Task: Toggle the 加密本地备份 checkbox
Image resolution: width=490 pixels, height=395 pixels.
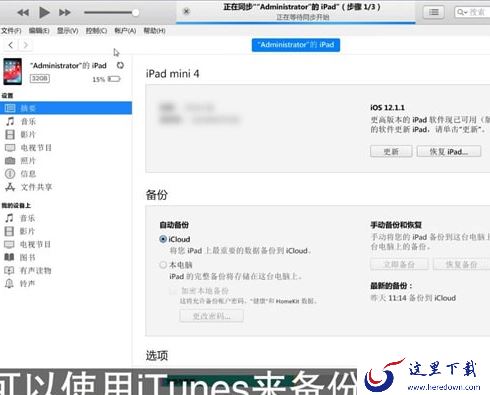Action: [173, 291]
